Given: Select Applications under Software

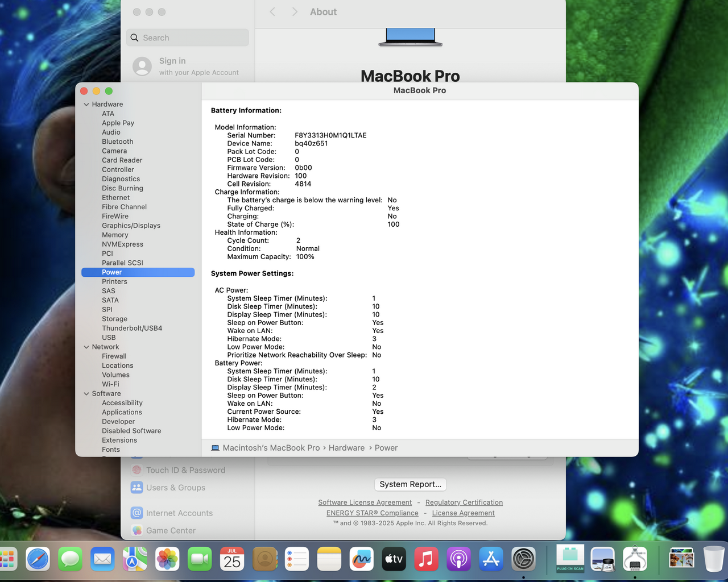Looking at the screenshot, I should point(122,413).
